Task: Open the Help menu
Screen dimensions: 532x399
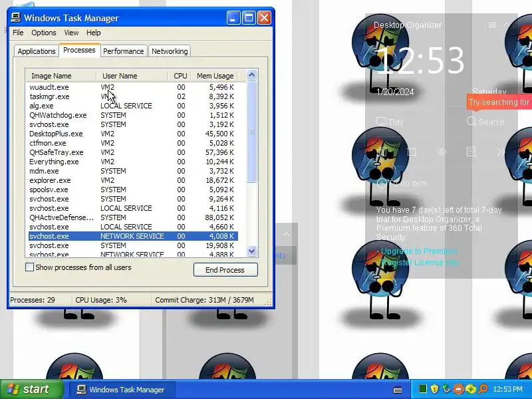Action: click(x=94, y=33)
